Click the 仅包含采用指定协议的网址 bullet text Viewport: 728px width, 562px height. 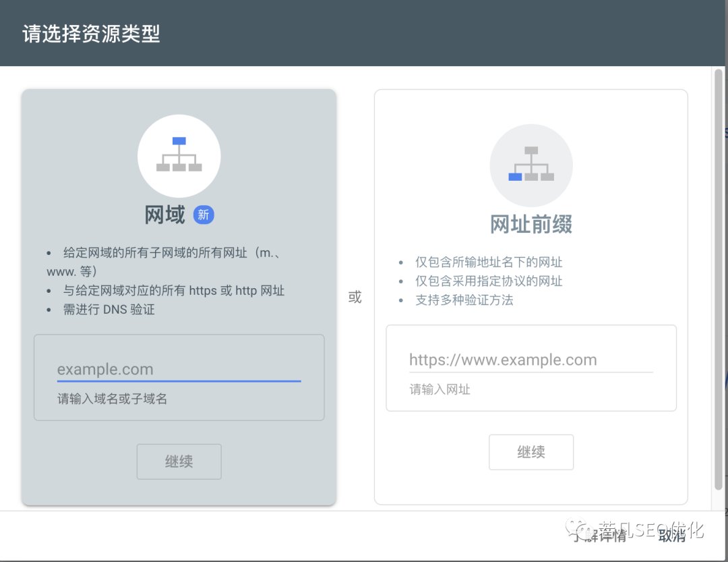(x=489, y=281)
